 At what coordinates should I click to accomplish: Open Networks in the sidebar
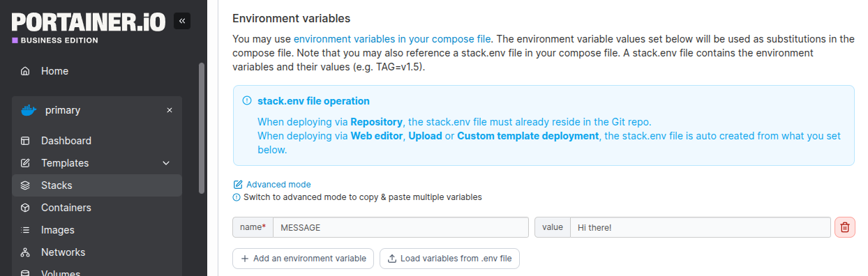click(x=97, y=252)
